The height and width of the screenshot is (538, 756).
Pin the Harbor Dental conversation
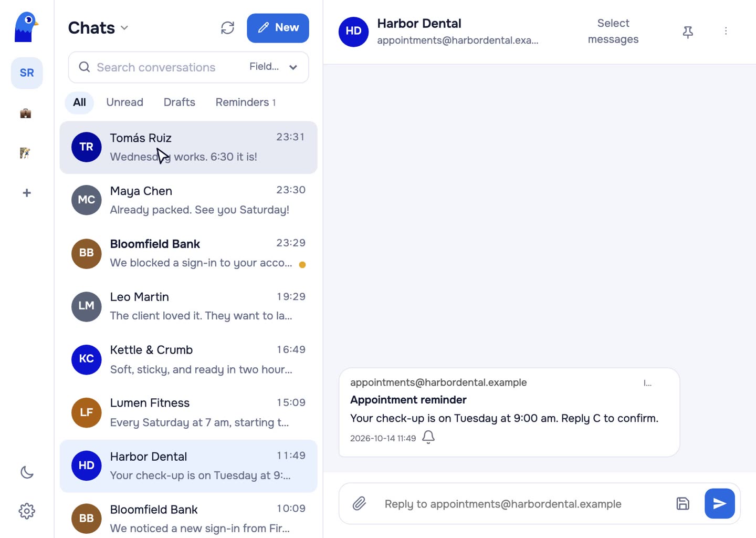tap(688, 32)
